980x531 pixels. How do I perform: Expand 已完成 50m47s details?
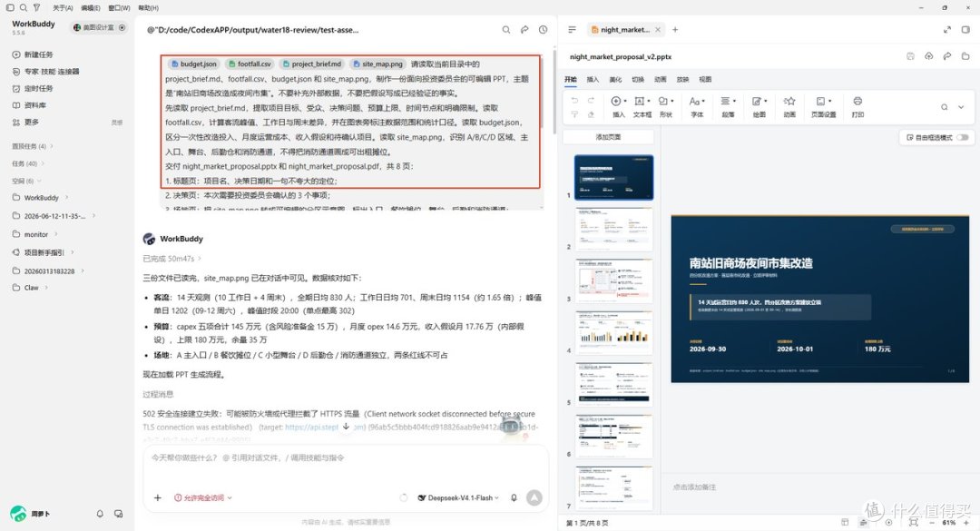(x=171, y=259)
